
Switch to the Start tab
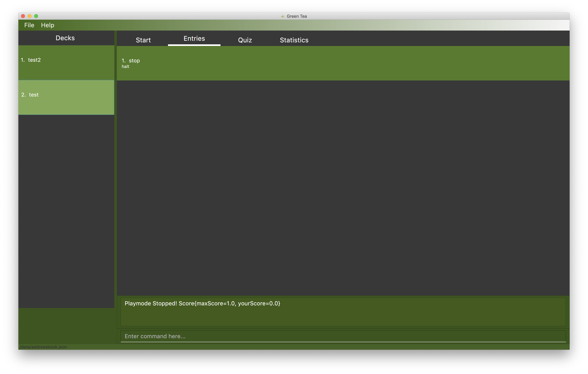[x=143, y=40]
